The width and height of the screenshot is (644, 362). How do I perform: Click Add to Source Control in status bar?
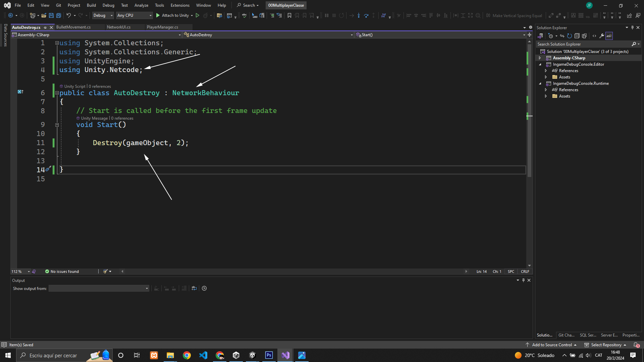point(551,345)
